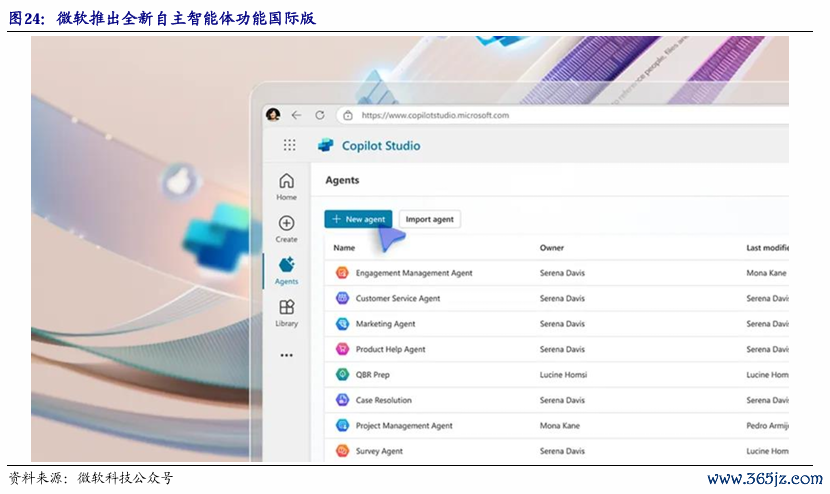Image resolution: width=830 pixels, height=494 pixels.
Task: Open Engagement Management Agent
Action: click(414, 273)
